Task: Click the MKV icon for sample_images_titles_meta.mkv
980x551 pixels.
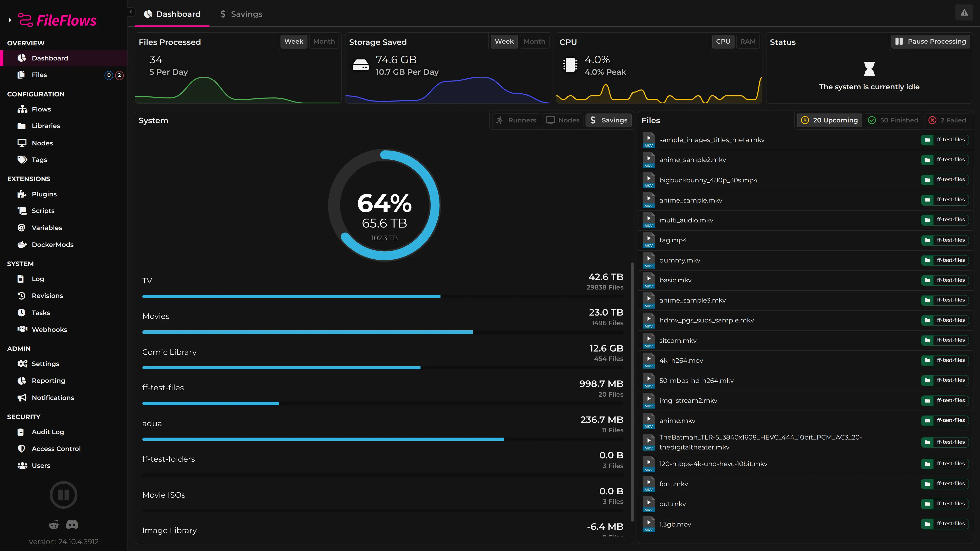Action: pyautogui.click(x=649, y=140)
